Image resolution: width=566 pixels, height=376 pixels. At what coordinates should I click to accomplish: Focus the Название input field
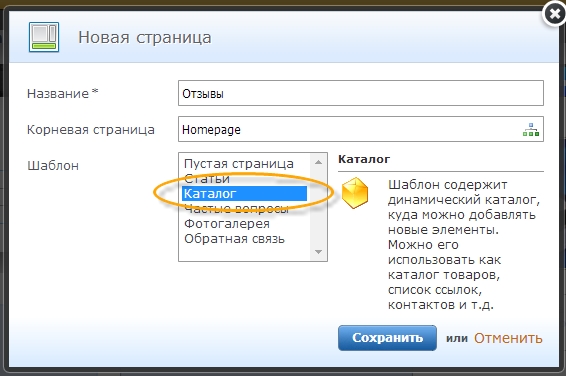[361, 93]
